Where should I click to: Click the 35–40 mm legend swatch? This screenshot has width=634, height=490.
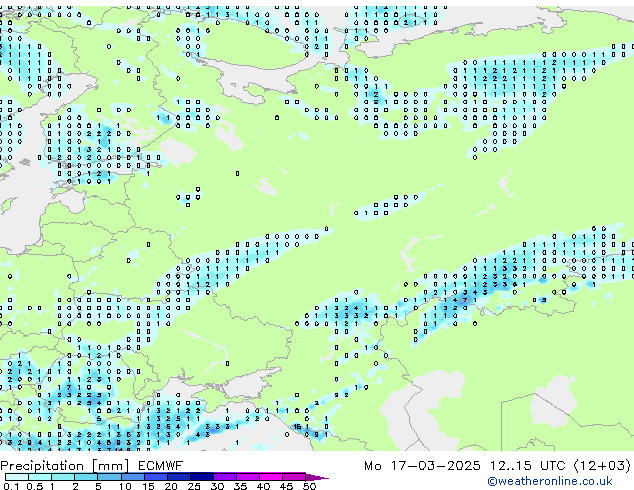[248, 477]
